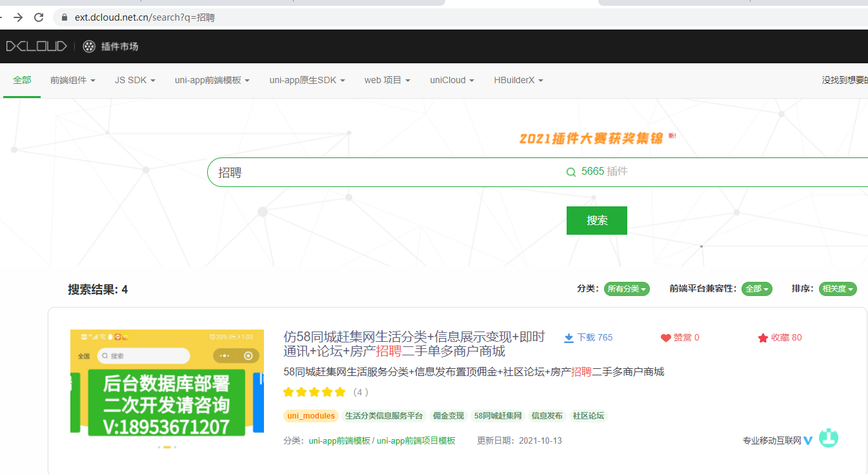This screenshot has height=474, width=868.
Task: Open the 前端平台兼容性 全部 dropdown
Action: (x=757, y=289)
